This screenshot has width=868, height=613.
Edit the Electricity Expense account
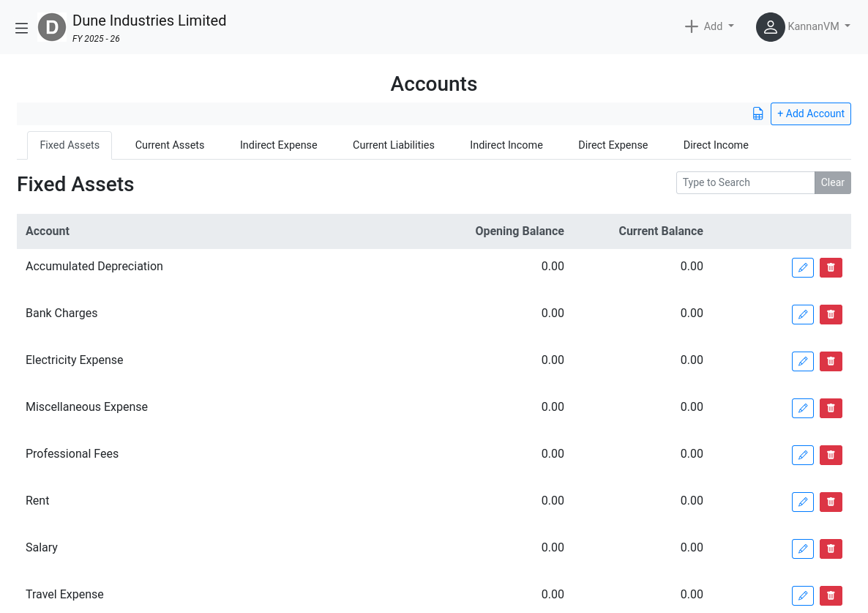[x=803, y=361]
